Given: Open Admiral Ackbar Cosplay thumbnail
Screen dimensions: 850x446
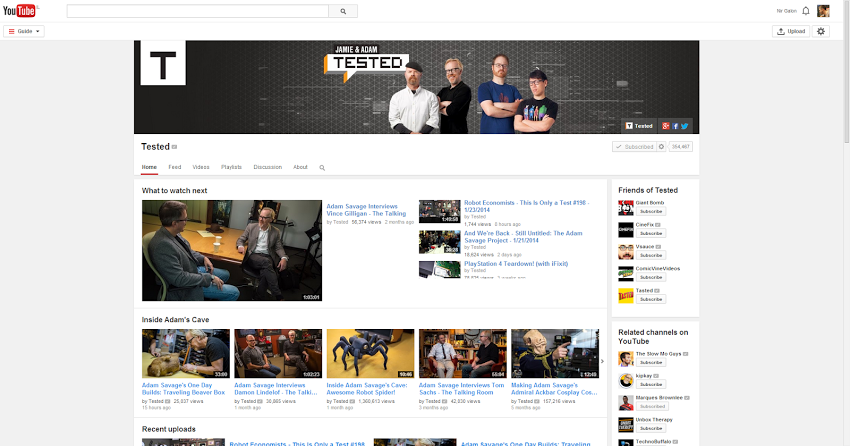Looking at the screenshot, I should [555, 353].
